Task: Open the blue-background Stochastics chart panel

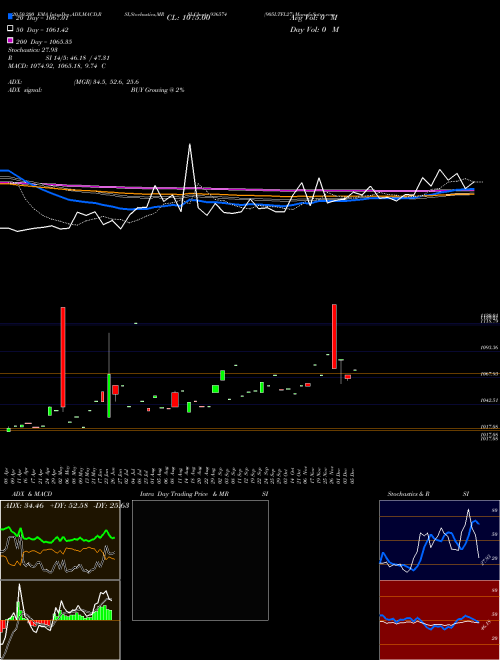Action: click(439, 540)
